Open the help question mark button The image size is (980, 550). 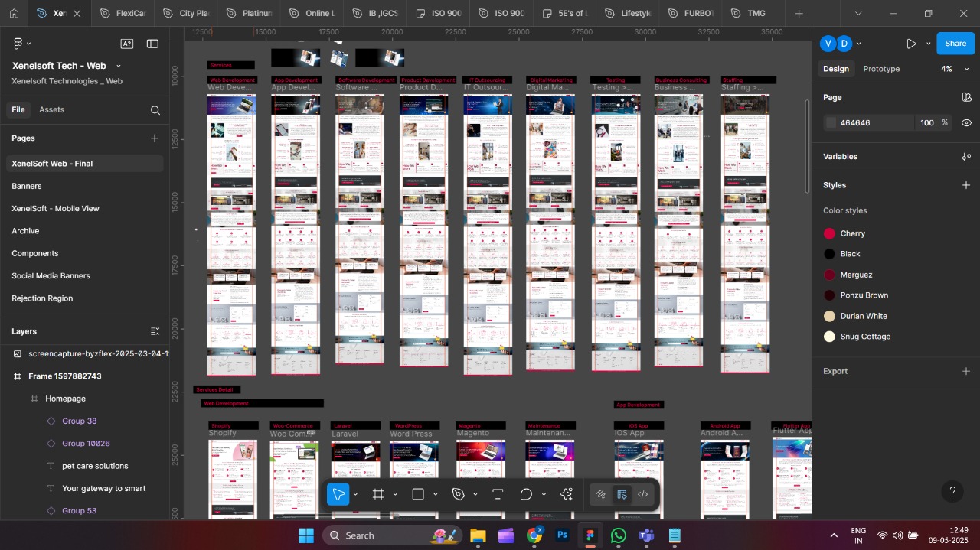pyautogui.click(x=952, y=491)
